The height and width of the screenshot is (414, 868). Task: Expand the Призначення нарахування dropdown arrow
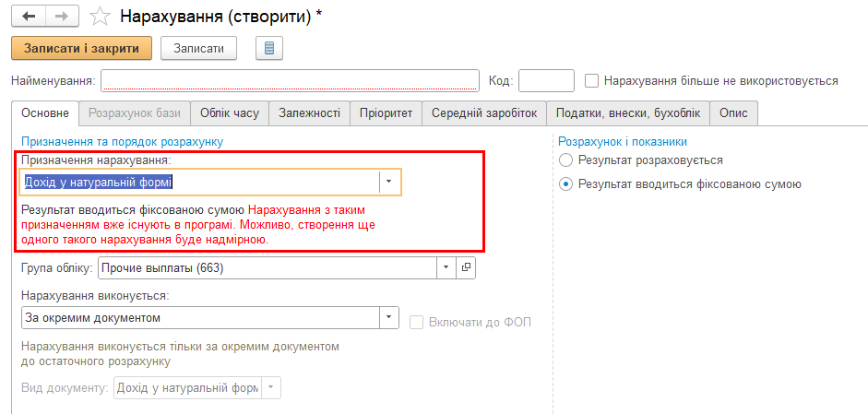(389, 182)
